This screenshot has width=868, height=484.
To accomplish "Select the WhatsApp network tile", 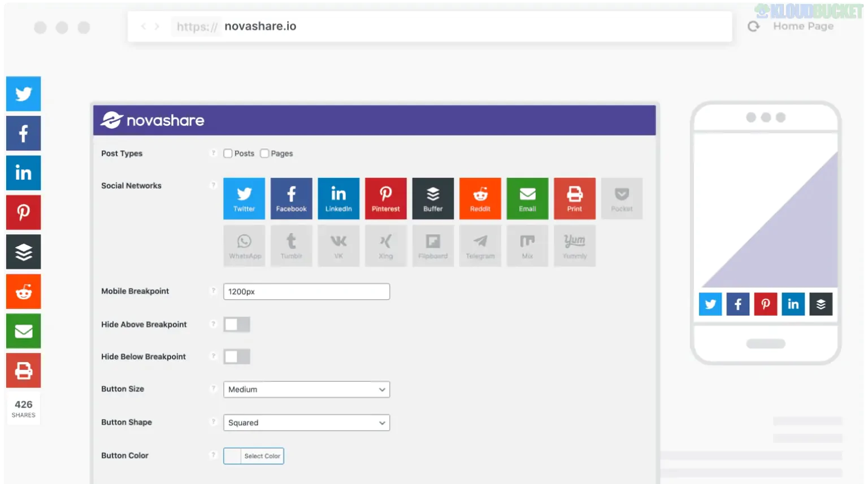I will pyautogui.click(x=244, y=246).
